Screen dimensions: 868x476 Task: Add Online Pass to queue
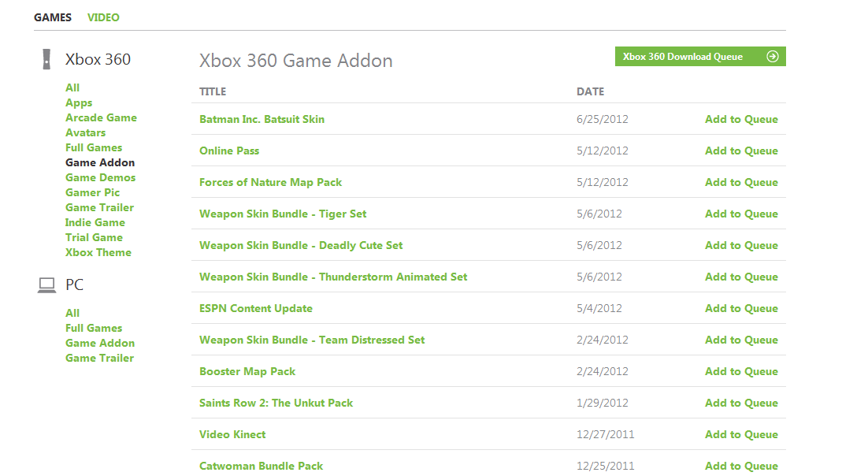point(741,151)
